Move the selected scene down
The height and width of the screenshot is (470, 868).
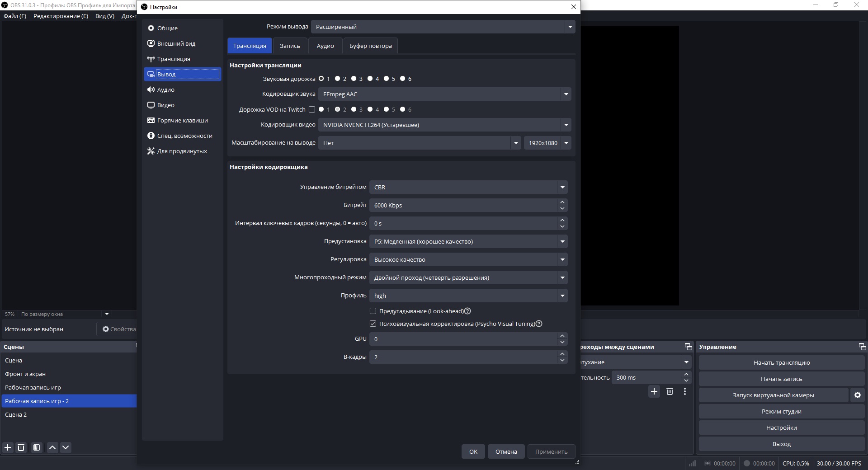(x=66, y=447)
